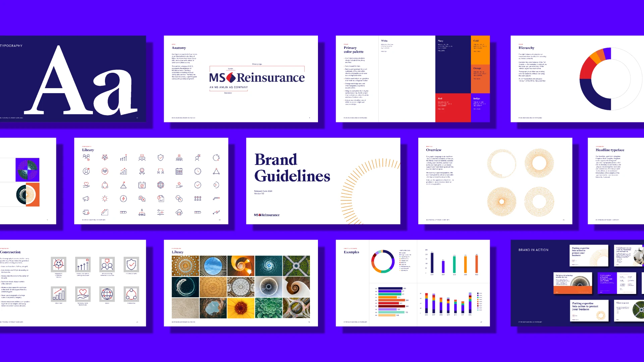Click the "Overview" heading

434,150
